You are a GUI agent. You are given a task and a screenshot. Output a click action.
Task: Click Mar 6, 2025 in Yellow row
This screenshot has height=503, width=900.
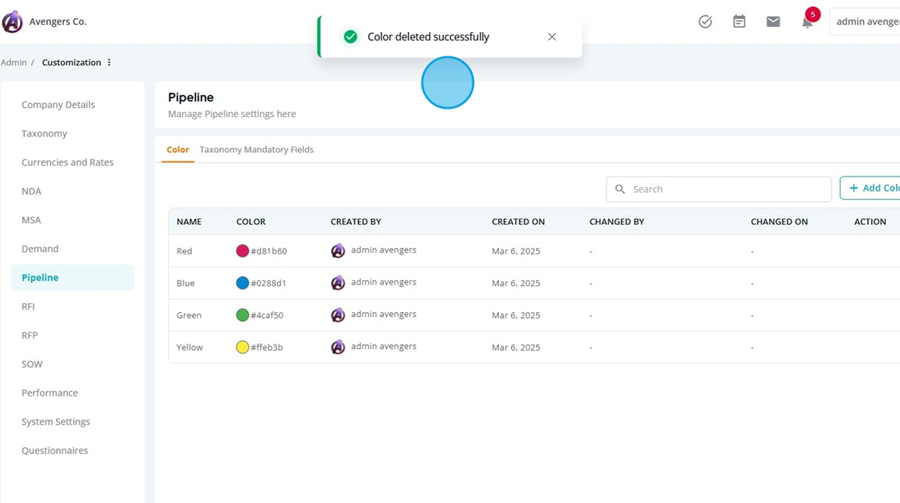516,347
